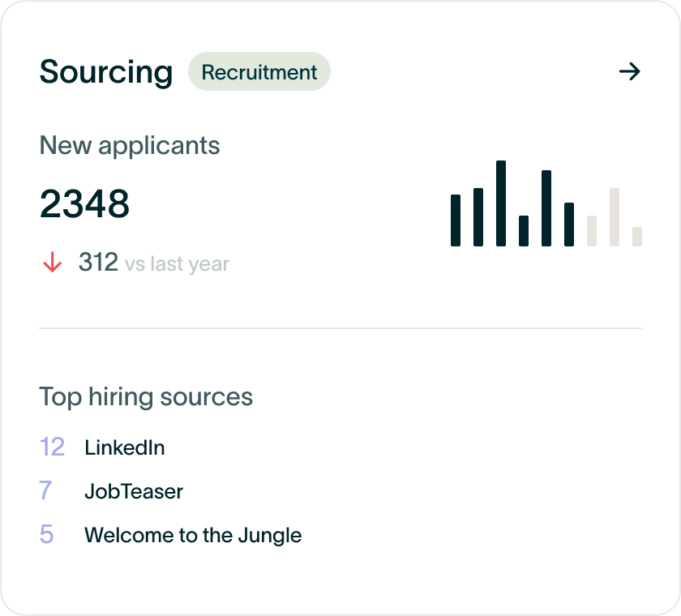Click the tallest light-colored chart bar
Viewport: 681px width, 616px height.
[x=615, y=217]
